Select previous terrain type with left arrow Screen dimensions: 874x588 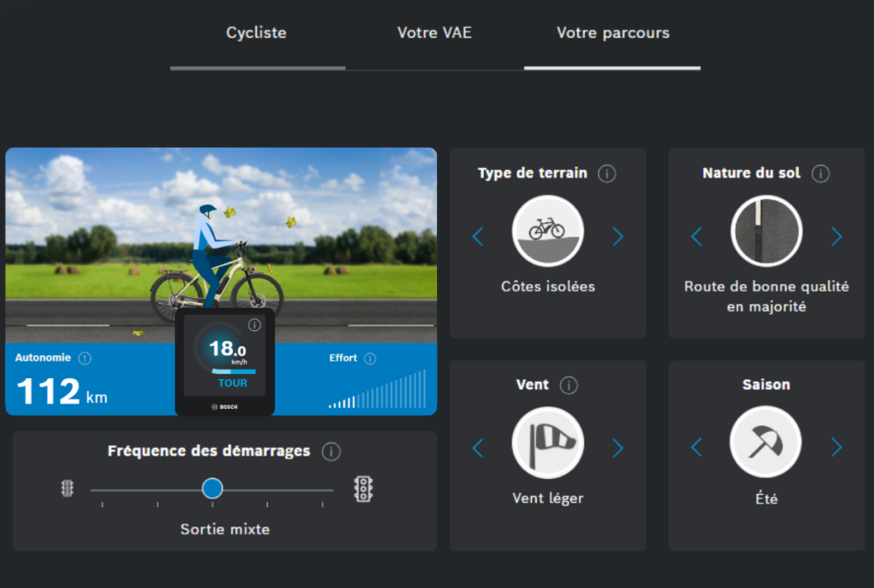tap(478, 236)
